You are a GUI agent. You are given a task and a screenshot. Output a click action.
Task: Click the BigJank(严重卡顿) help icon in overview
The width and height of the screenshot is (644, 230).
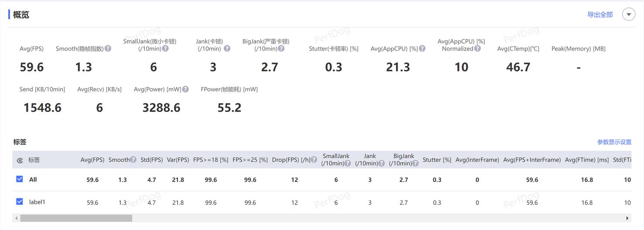(281, 49)
